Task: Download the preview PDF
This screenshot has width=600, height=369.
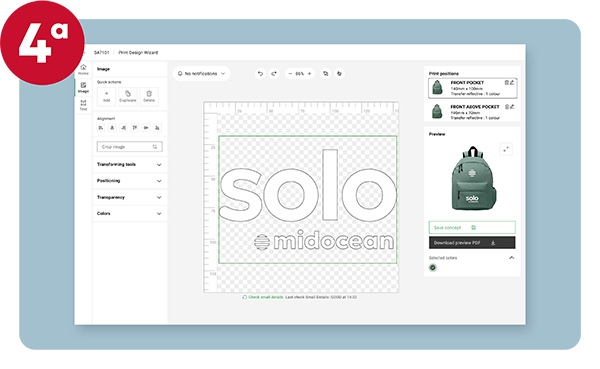Action: [472, 243]
